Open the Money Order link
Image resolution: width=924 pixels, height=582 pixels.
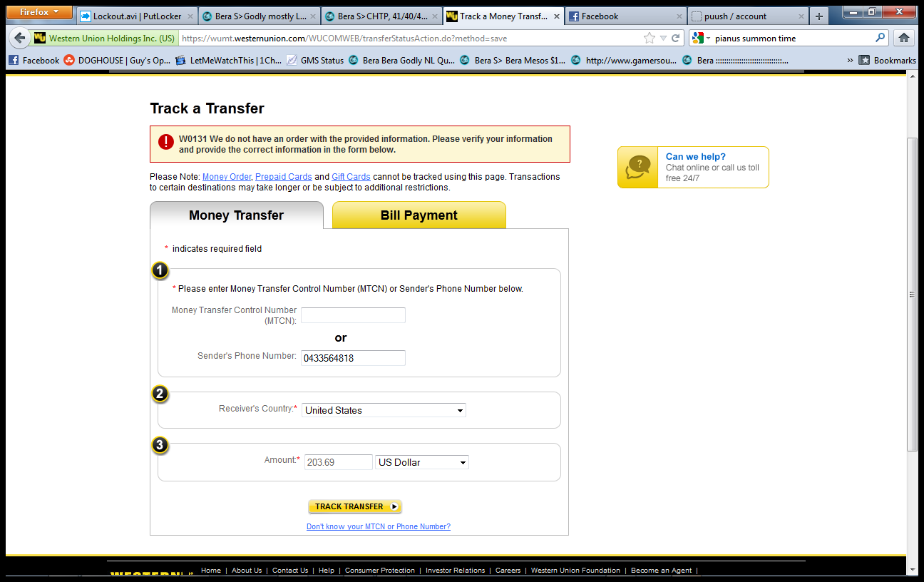(227, 177)
